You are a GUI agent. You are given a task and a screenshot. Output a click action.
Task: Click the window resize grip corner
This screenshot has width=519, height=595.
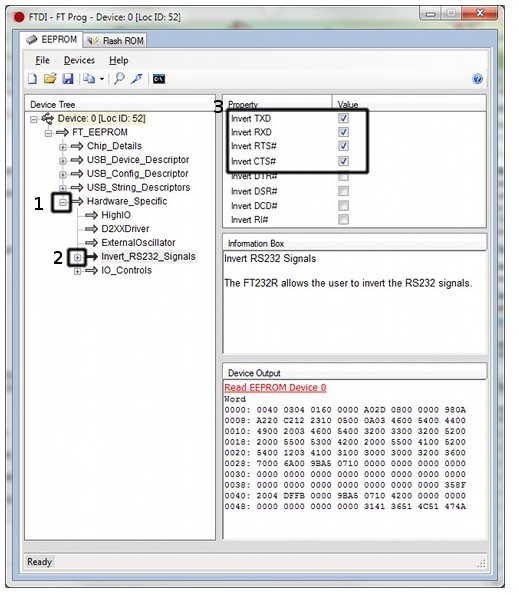coord(481,564)
